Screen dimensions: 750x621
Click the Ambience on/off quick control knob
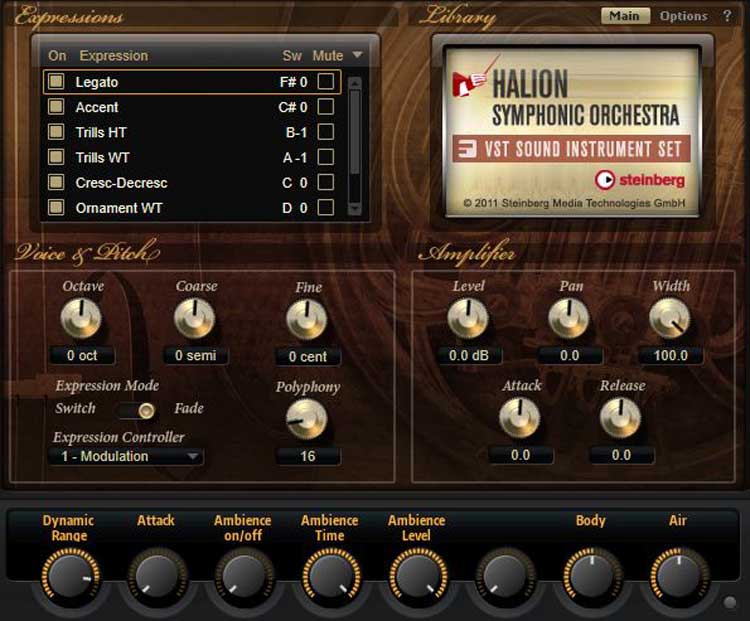tap(244, 576)
